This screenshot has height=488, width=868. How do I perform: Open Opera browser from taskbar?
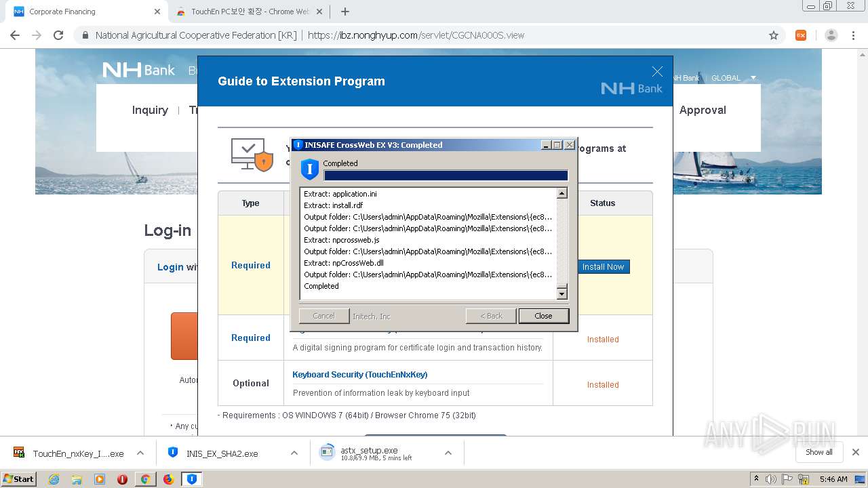point(123,479)
